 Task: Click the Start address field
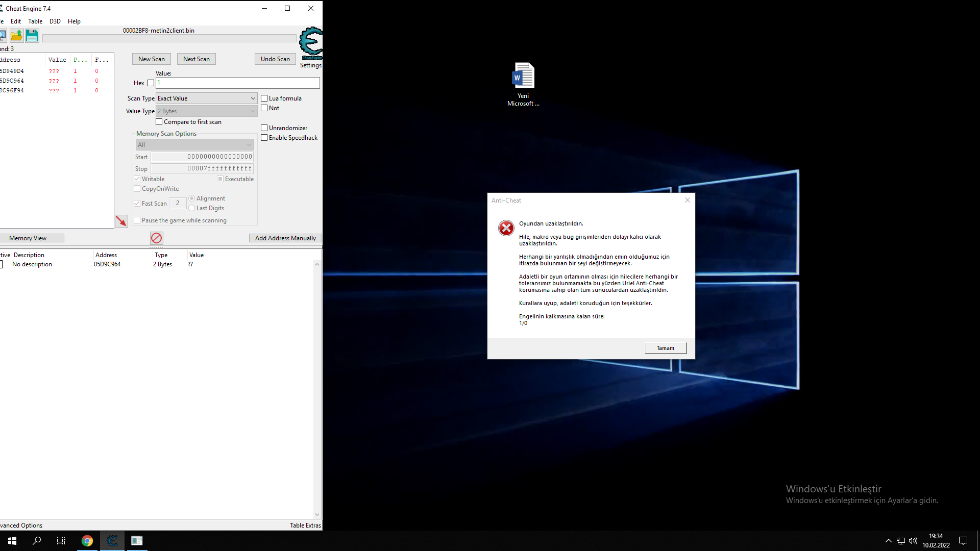tap(202, 157)
